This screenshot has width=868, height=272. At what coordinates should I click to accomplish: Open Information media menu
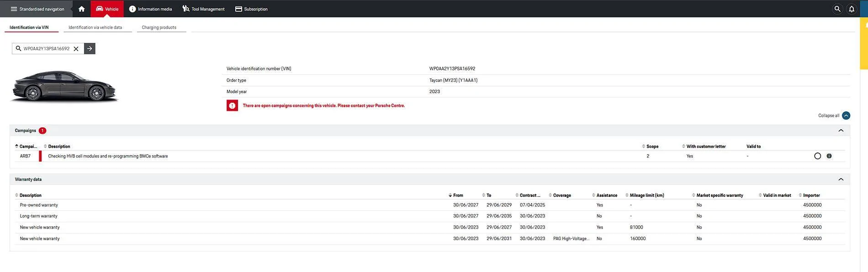(x=150, y=9)
